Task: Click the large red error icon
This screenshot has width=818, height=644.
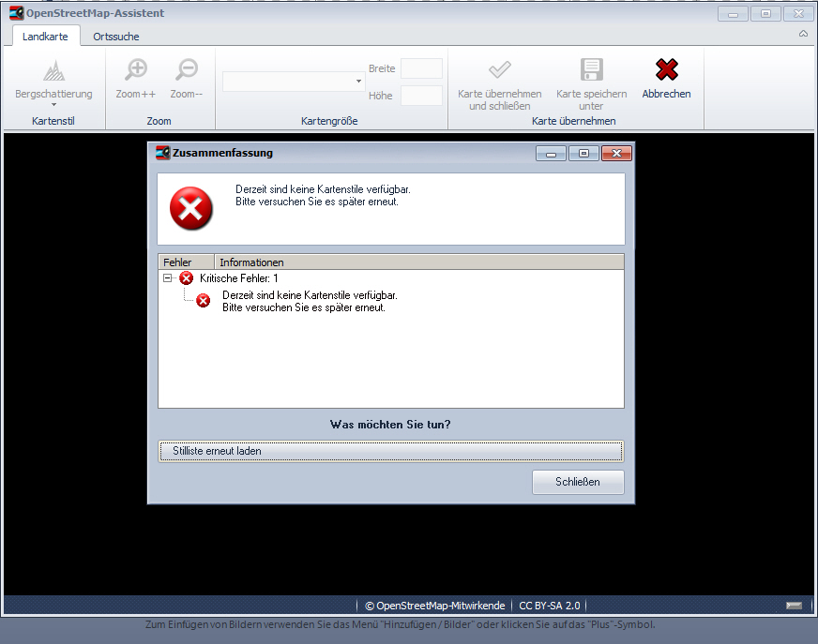Action: pos(191,208)
